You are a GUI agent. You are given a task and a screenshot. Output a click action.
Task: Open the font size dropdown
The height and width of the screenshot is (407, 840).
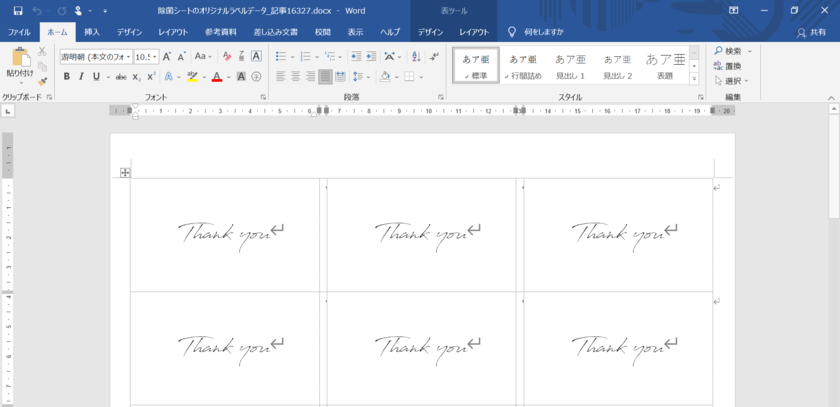[x=155, y=57]
